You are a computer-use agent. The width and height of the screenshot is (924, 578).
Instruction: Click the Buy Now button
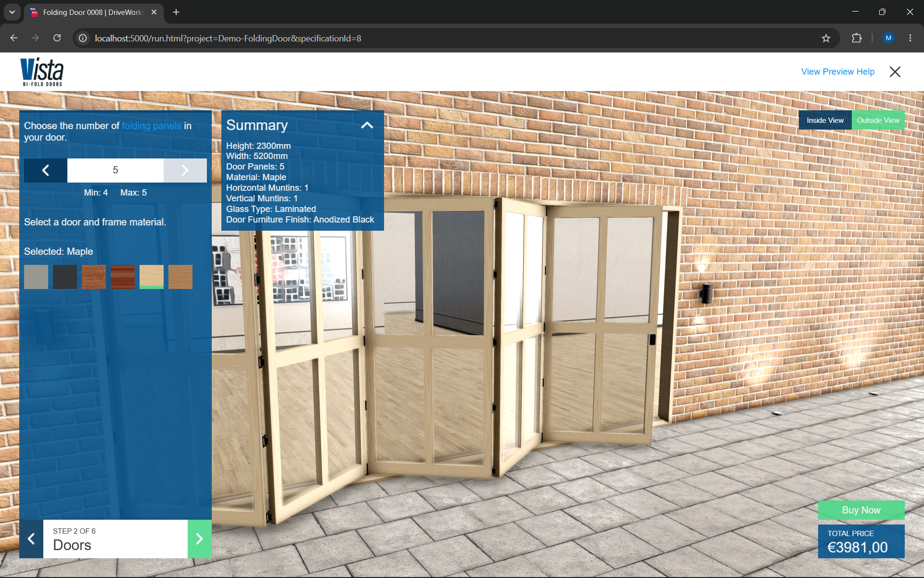[x=861, y=510]
